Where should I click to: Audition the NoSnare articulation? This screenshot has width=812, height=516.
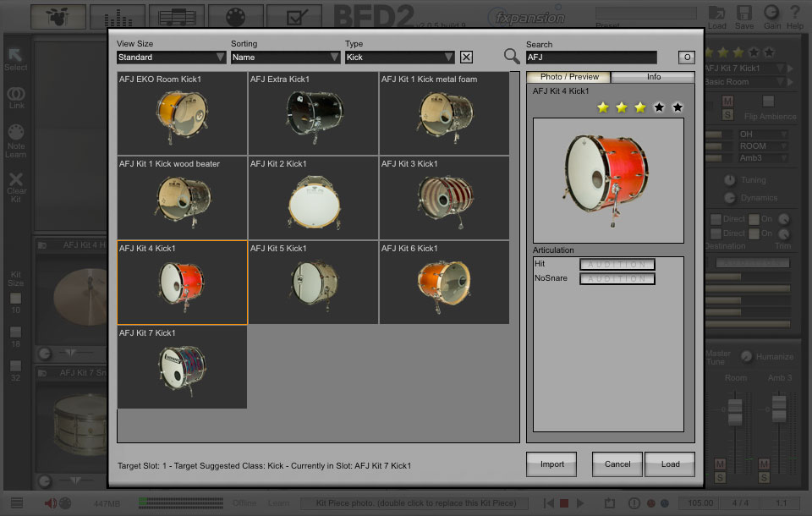617,278
